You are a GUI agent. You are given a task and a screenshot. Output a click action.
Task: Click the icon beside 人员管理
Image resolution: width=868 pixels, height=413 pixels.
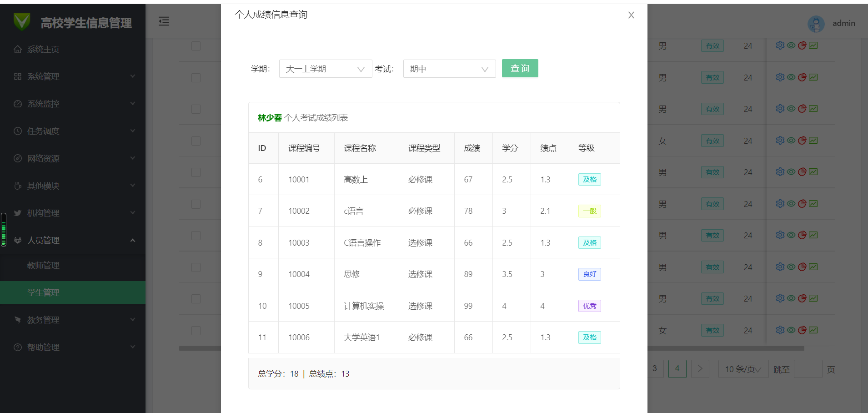[x=18, y=240]
